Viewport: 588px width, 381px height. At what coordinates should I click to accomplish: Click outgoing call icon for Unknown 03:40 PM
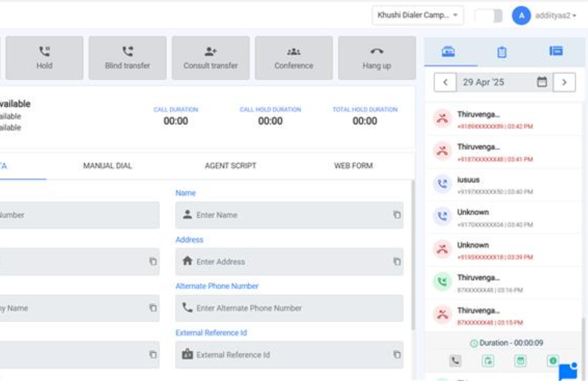[443, 217]
